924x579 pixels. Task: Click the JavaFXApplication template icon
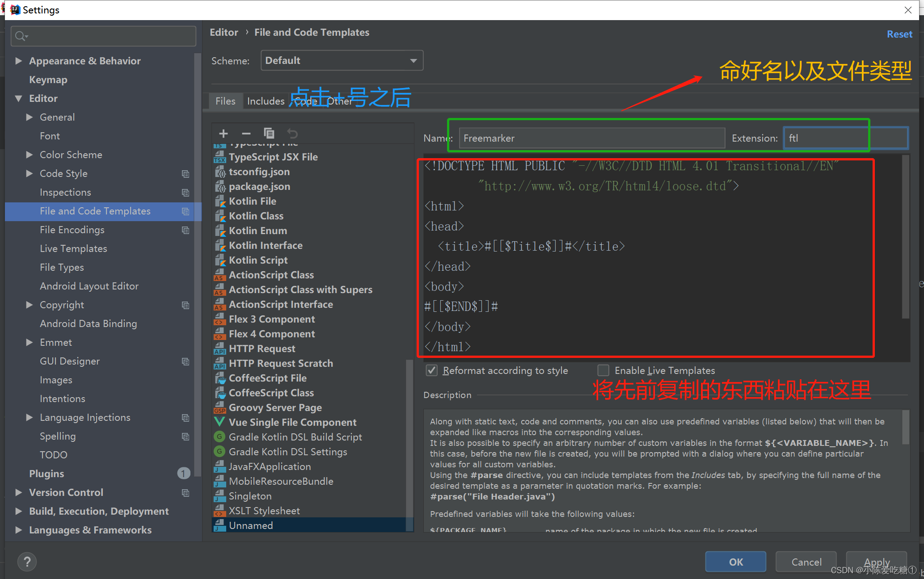[x=219, y=466]
